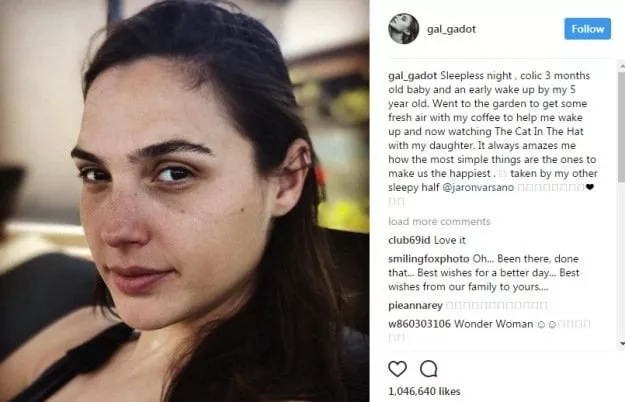Select the "Wonder Woman" comment text
This screenshot has width=625, height=402.
coord(493,324)
